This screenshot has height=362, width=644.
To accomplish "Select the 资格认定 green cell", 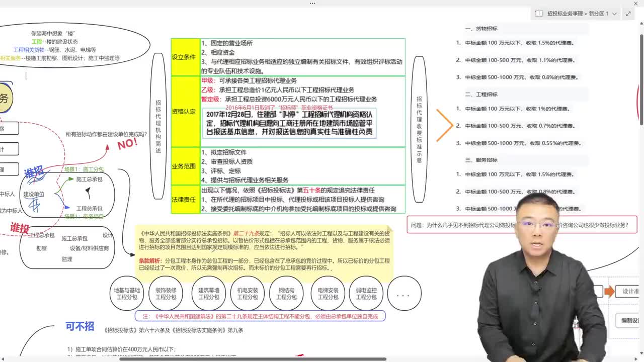I will pos(185,111).
